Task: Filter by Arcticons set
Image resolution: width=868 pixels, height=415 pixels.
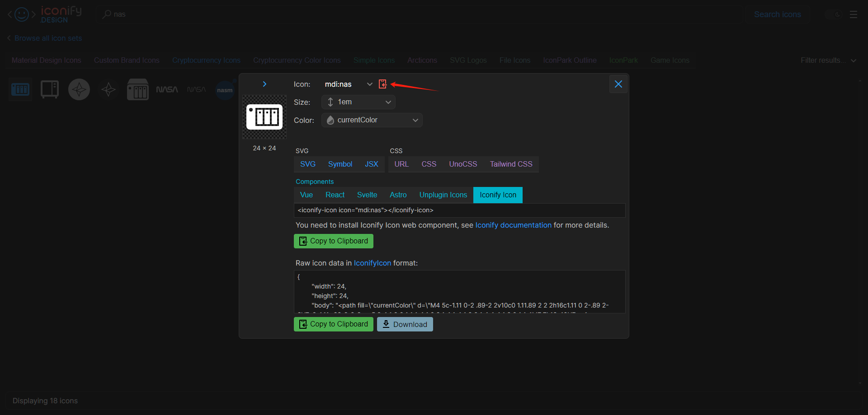Action: 422,61
